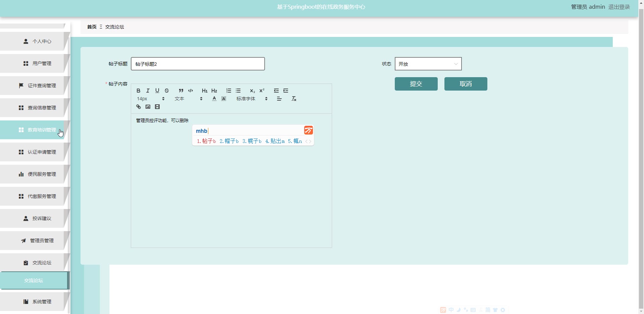Click the text 管理员控评功能 in the editor

(x=152, y=120)
